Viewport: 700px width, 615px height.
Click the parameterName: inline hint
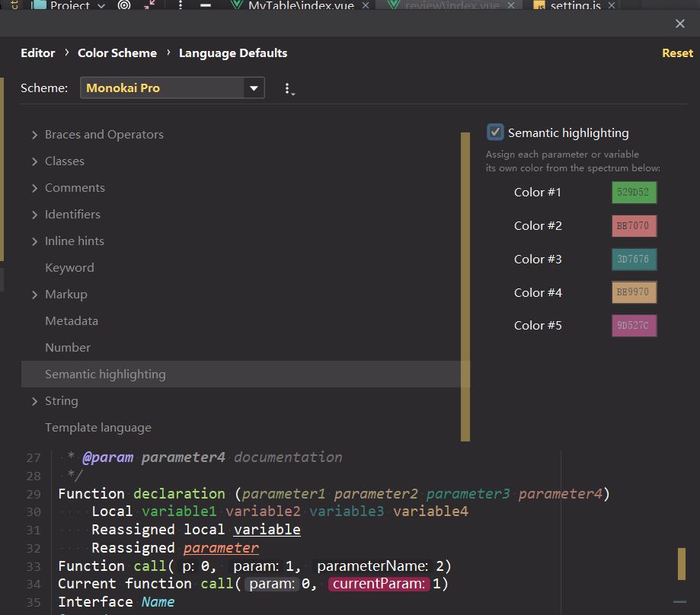coord(372,566)
